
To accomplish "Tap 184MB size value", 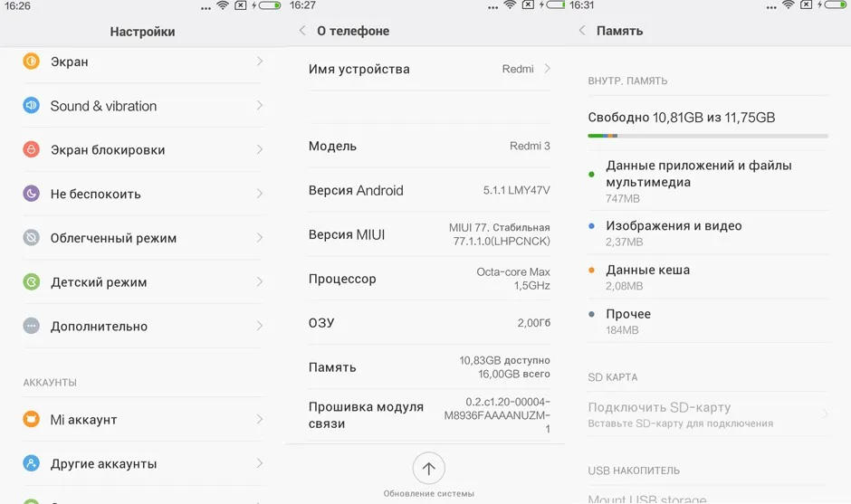I will click(x=622, y=330).
